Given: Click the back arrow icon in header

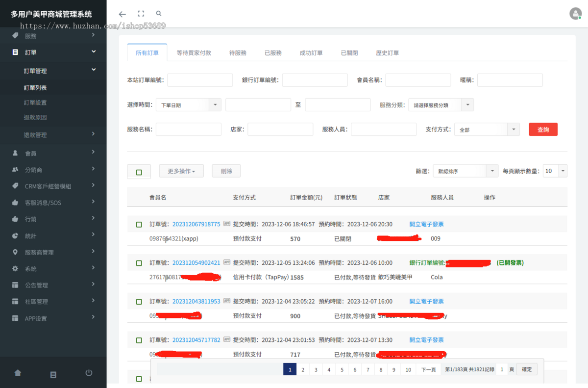Looking at the screenshot, I should (x=122, y=14).
